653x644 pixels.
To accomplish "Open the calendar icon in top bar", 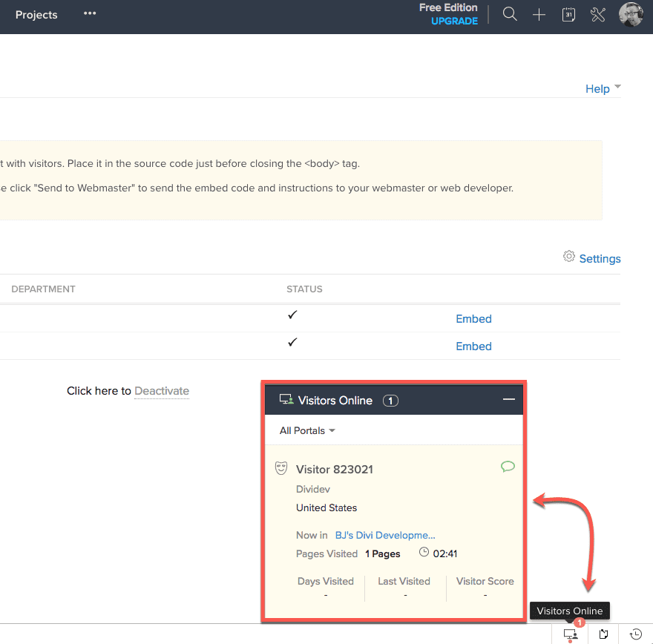I will point(568,14).
